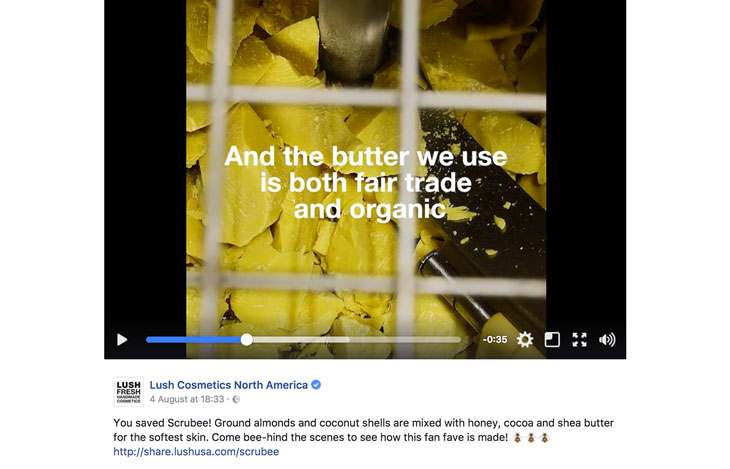Switch video to fullscreen mode
730x469 pixels.
click(x=580, y=340)
